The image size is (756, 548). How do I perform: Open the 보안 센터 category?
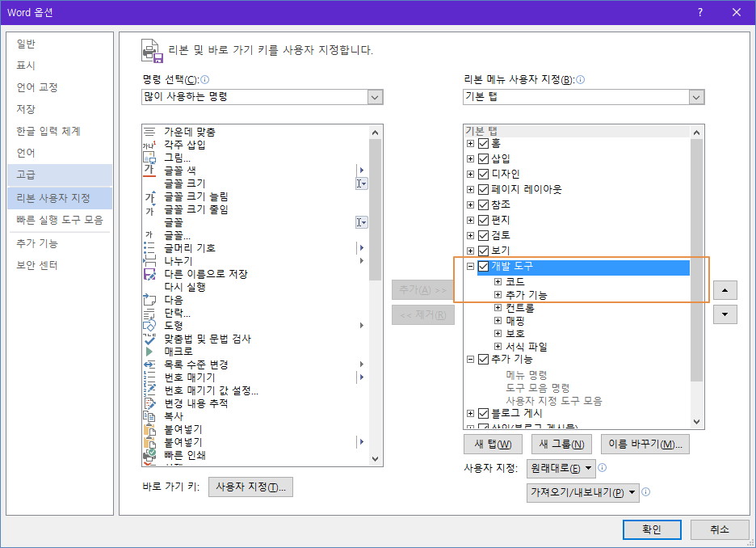(x=60, y=265)
